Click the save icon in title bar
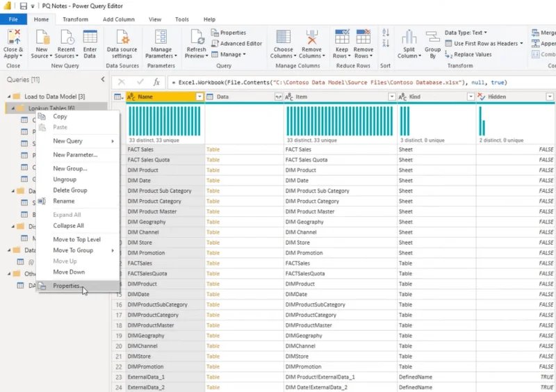Screen dimensions: 556x392 click(x=24, y=6)
